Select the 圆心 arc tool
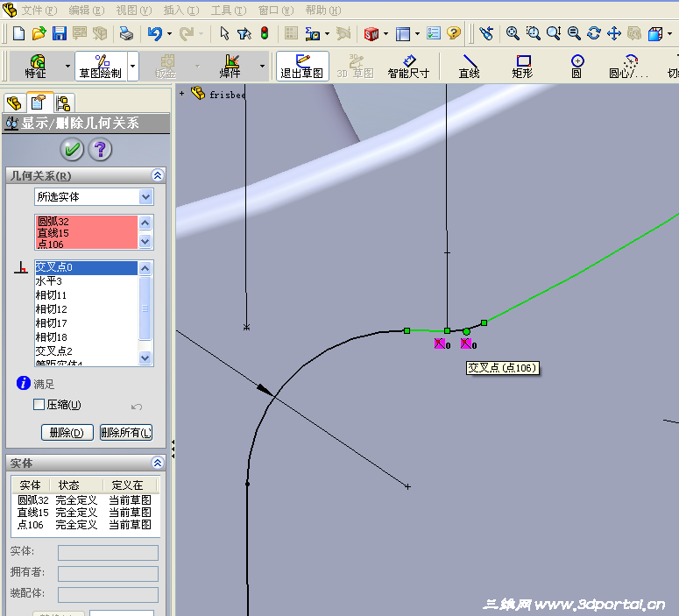This screenshot has width=679, height=616. pos(629,67)
